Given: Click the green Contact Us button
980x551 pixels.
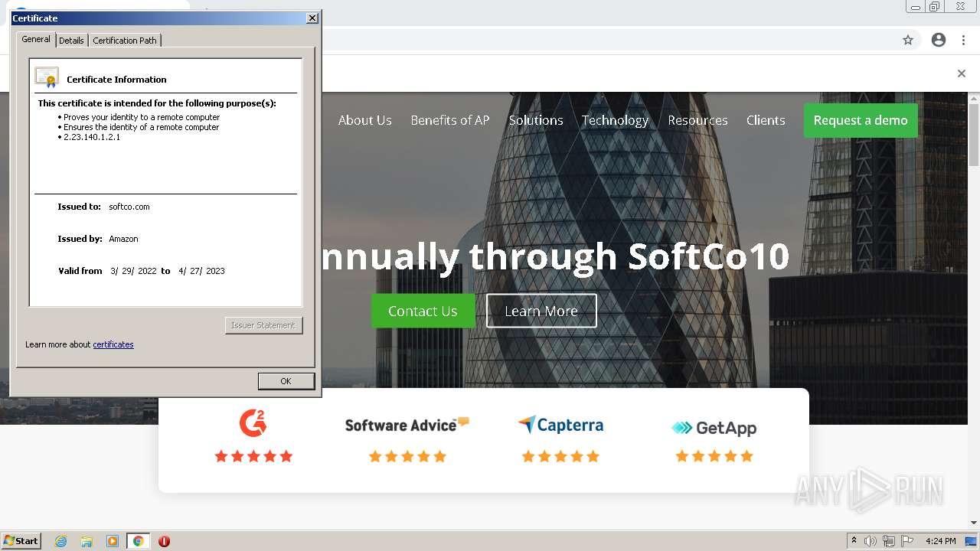Looking at the screenshot, I should click(423, 311).
